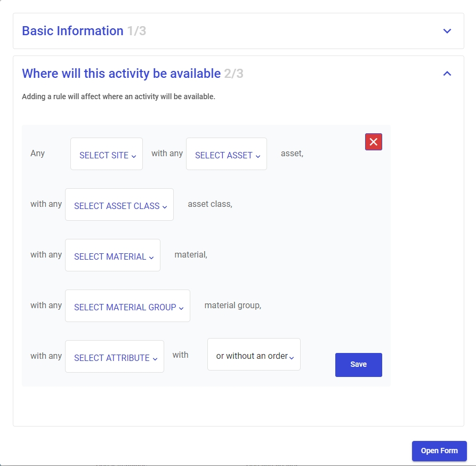
Task: Open the SELECT ASSET dropdown
Action: tap(226, 155)
